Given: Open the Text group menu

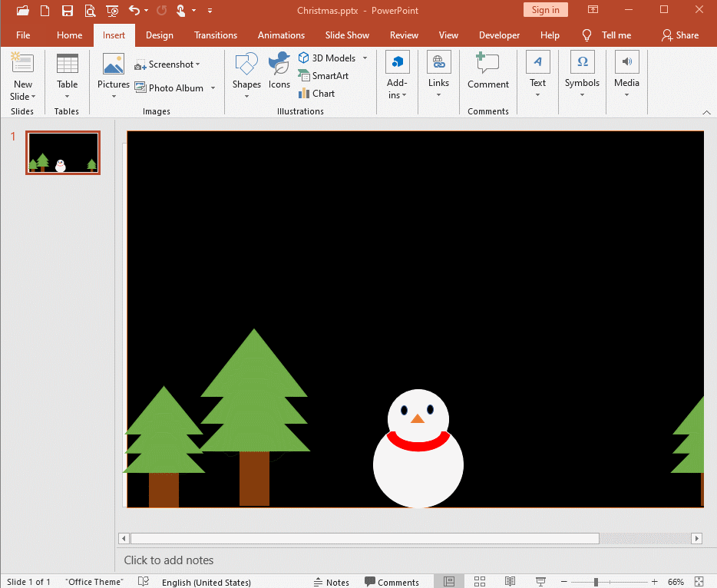Looking at the screenshot, I should [x=537, y=74].
